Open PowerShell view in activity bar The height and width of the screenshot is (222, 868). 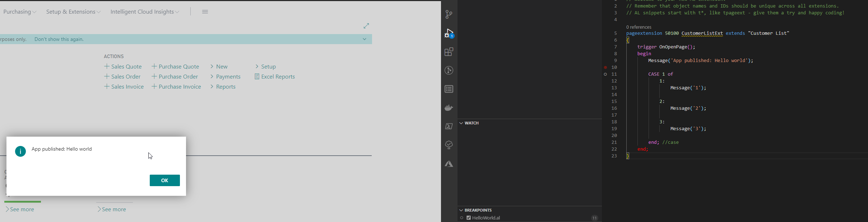[x=449, y=126]
